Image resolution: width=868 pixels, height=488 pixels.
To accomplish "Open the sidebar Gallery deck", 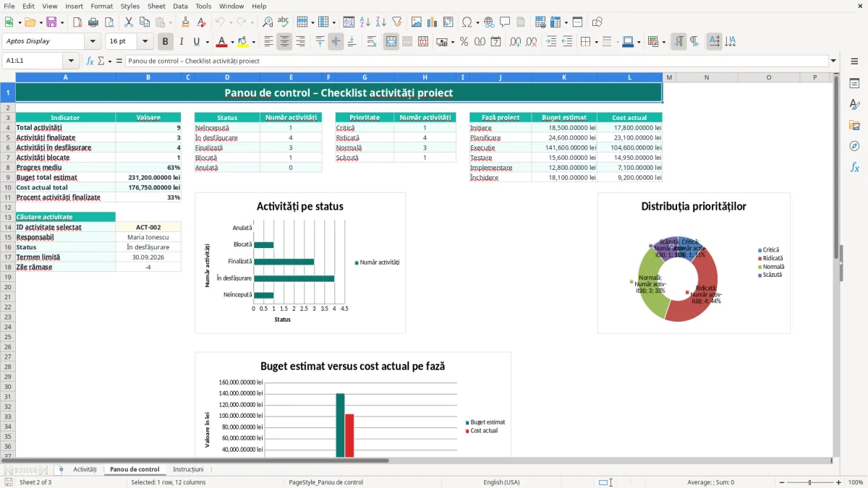I will pos(854,125).
